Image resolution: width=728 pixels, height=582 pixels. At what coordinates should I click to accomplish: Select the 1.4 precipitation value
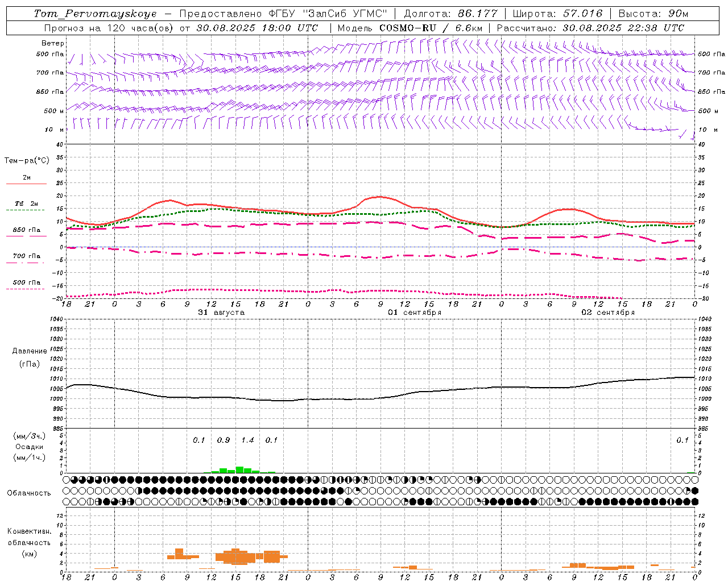coord(247,440)
